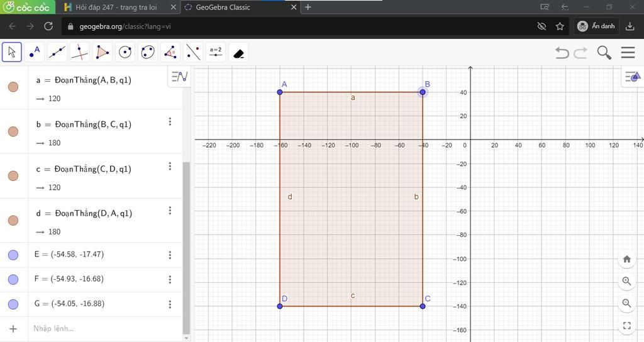The height and width of the screenshot is (342, 644).
Task: Open more options for point F
Action: (x=170, y=280)
